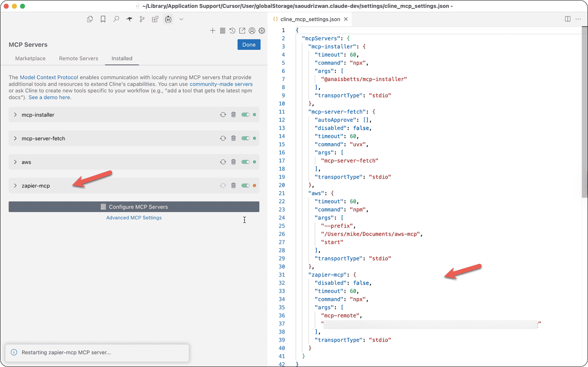The height and width of the screenshot is (367, 588).
Task: Click the "autoApprove" key in the editor
Action: click(335, 120)
